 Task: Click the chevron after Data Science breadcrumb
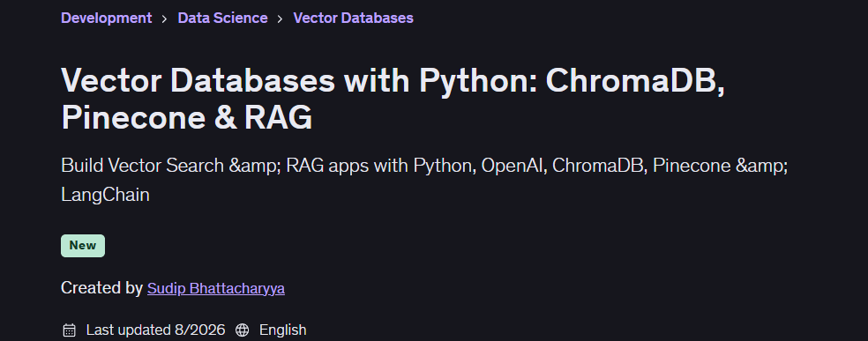pyautogui.click(x=281, y=19)
